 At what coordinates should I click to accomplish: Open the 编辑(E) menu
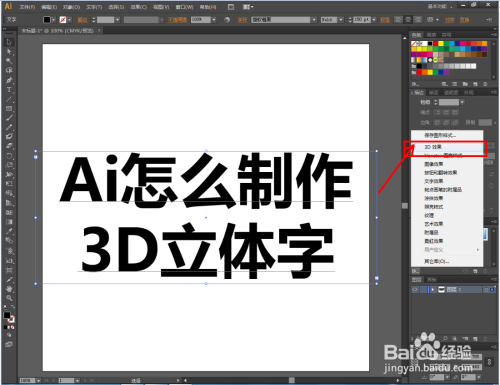pos(49,7)
